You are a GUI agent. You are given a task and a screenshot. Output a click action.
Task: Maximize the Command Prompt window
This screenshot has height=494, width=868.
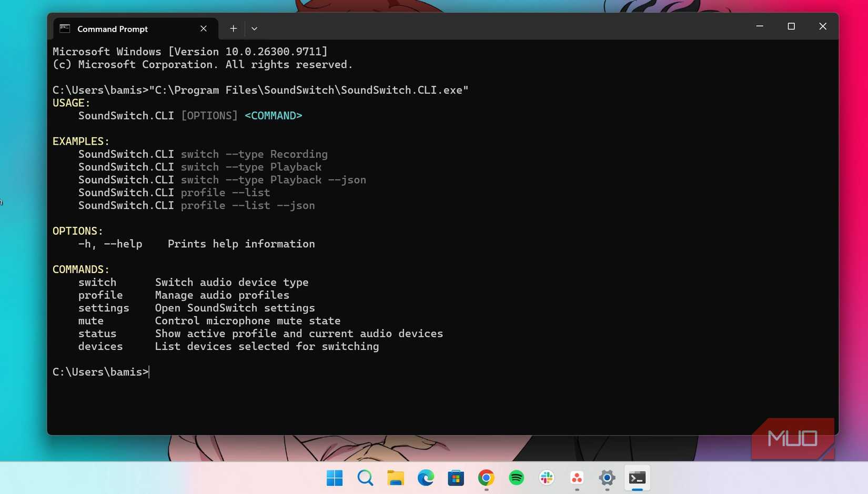(x=791, y=26)
